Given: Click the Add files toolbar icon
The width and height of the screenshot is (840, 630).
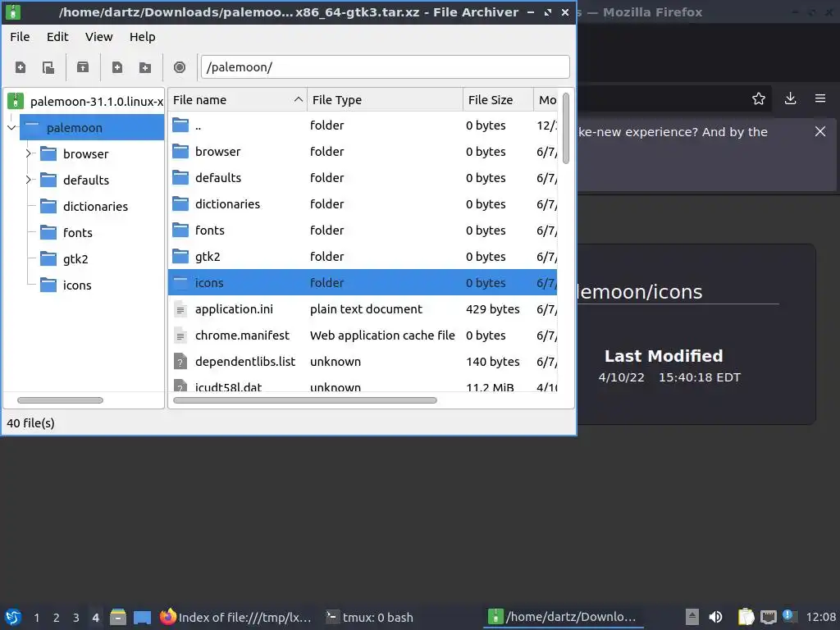Looking at the screenshot, I should point(116,67).
